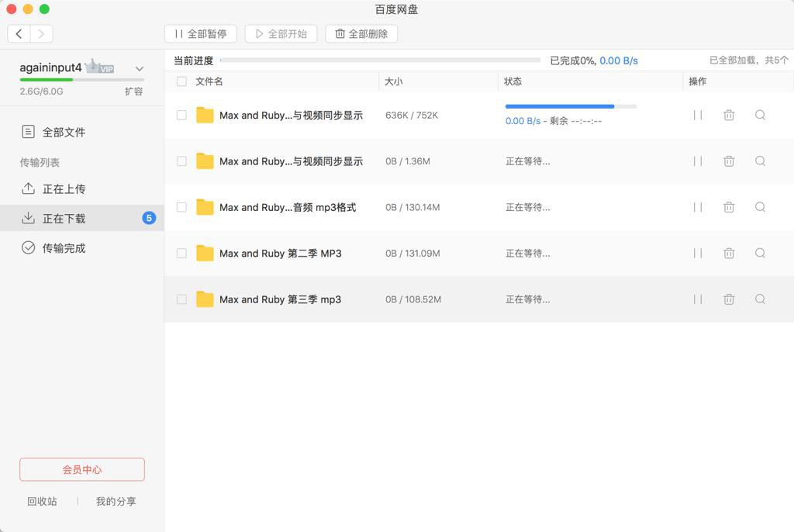Go back with the left arrow
This screenshot has width=794, height=532.
[19, 34]
